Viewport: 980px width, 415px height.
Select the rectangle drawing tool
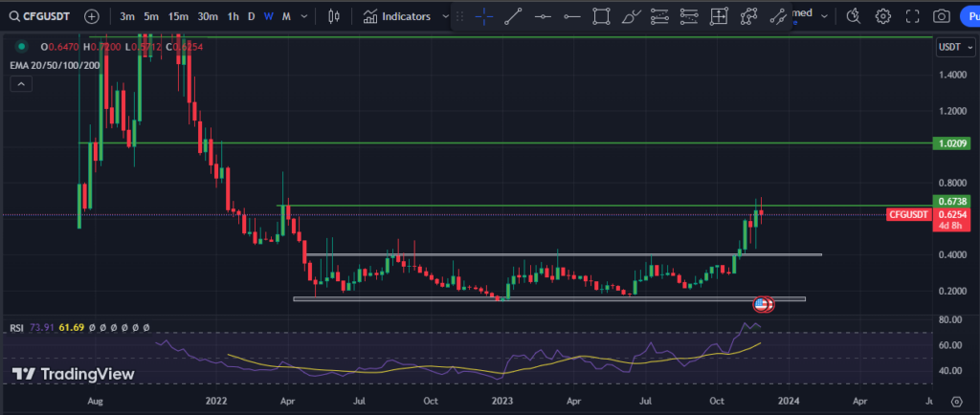click(x=601, y=17)
